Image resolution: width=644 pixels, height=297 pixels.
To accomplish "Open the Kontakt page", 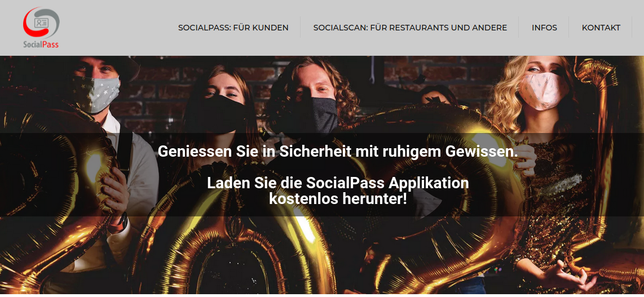I will point(601,28).
